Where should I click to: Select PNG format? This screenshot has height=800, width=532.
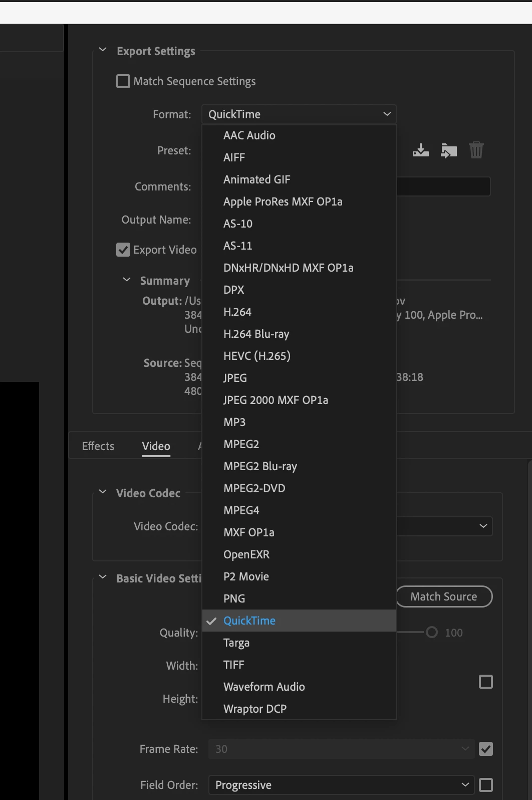(x=299, y=598)
